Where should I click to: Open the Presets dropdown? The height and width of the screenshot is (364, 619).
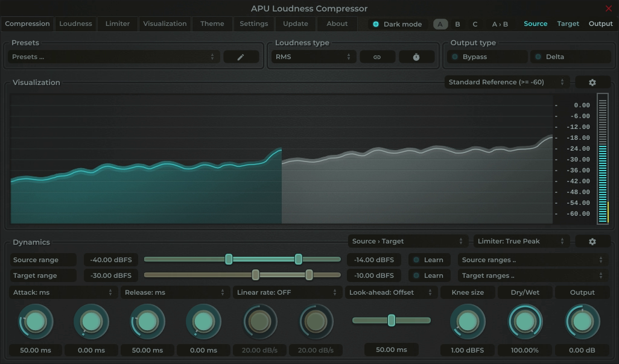pos(113,57)
